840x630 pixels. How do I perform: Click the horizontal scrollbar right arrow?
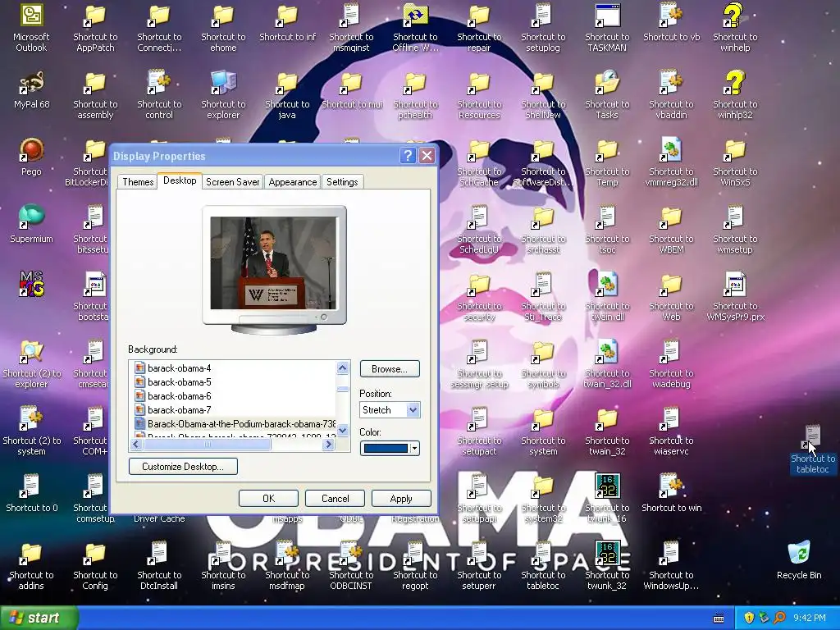point(328,444)
